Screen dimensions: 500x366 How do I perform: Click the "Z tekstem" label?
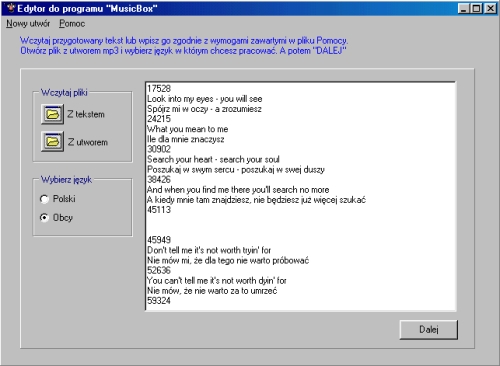pyautogui.click(x=86, y=114)
